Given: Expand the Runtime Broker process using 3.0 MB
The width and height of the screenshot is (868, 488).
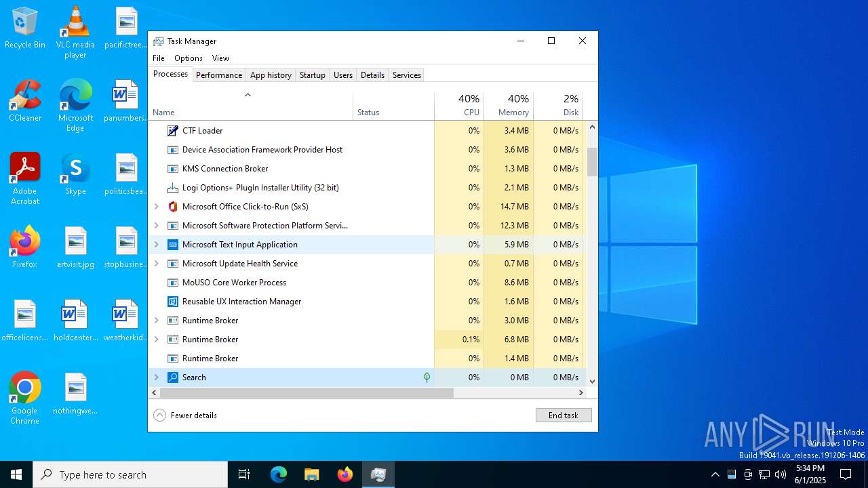Looking at the screenshot, I should [x=157, y=321].
